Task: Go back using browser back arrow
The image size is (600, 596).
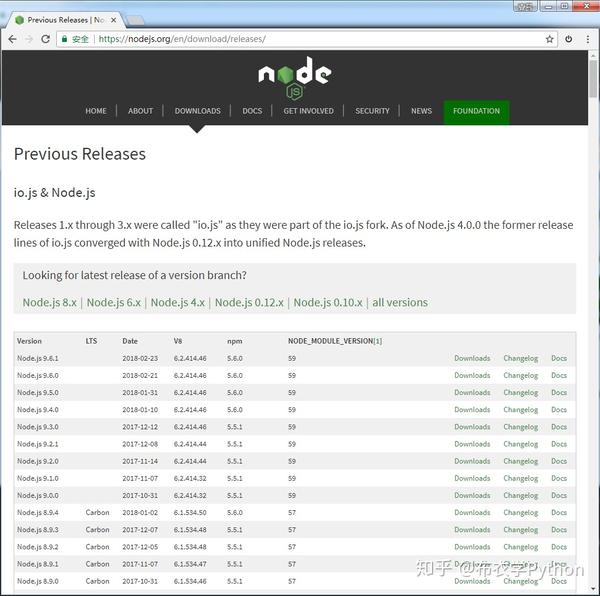Action: click(x=13, y=39)
